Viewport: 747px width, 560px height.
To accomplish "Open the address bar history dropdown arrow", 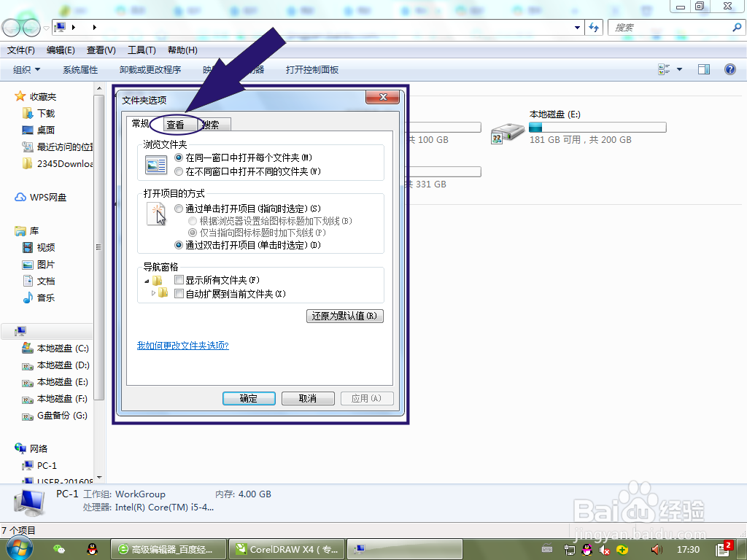I will 576,27.
